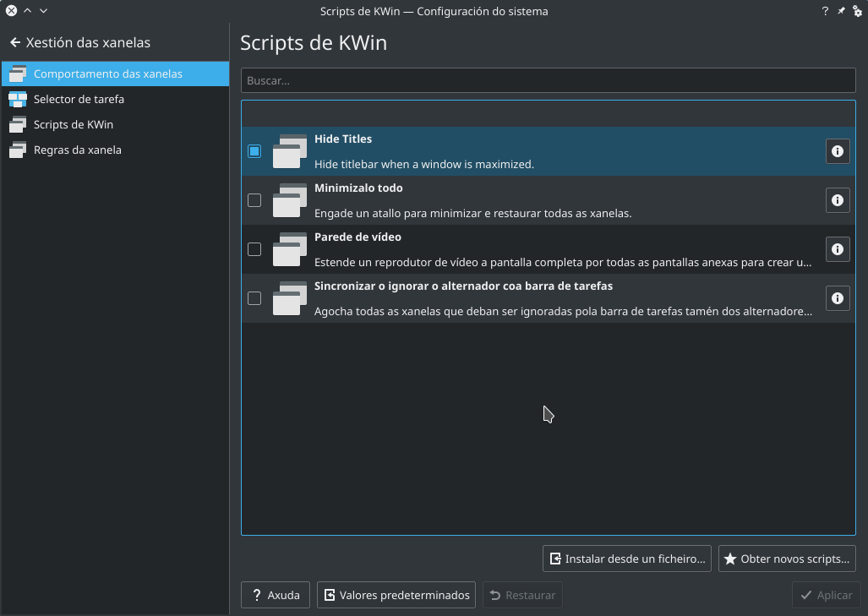868x616 pixels.
Task: Click the titlebar up arrow icon
Action: pyautogui.click(x=27, y=10)
